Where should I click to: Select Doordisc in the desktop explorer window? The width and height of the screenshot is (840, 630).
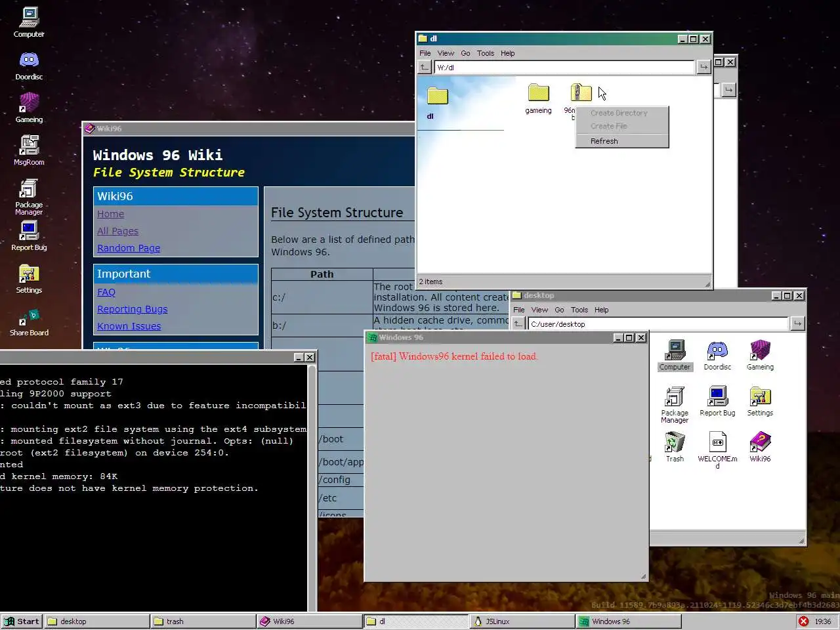click(x=717, y=356)
